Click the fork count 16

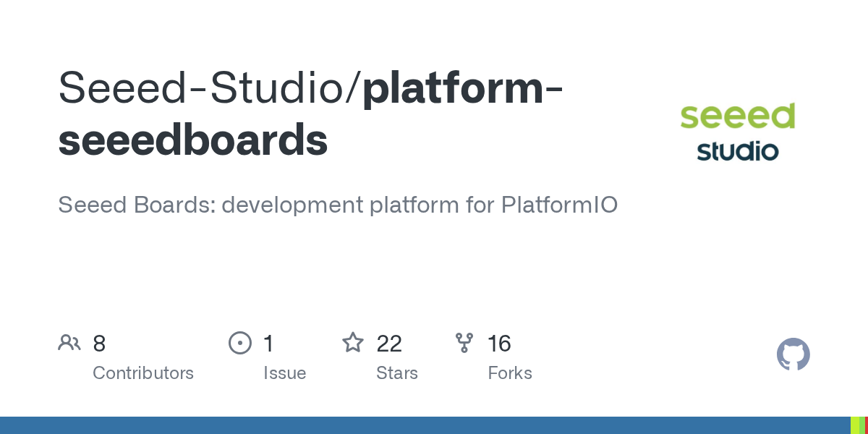499,344
